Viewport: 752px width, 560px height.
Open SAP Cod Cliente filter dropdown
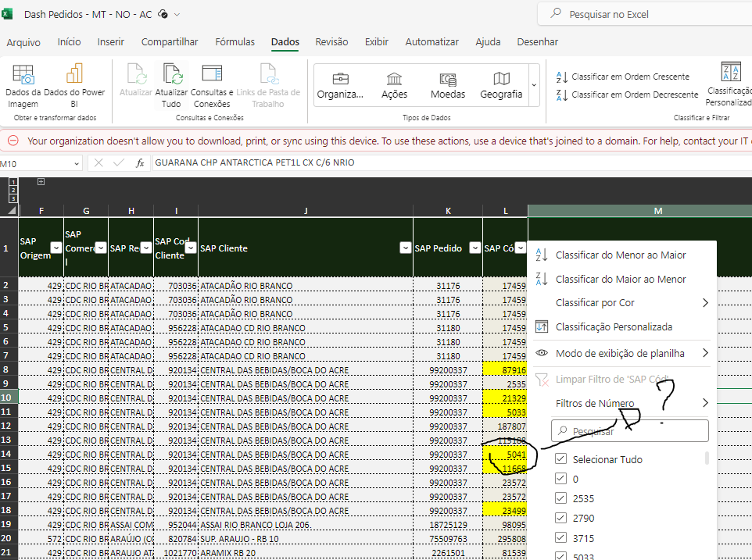point(191,248)
